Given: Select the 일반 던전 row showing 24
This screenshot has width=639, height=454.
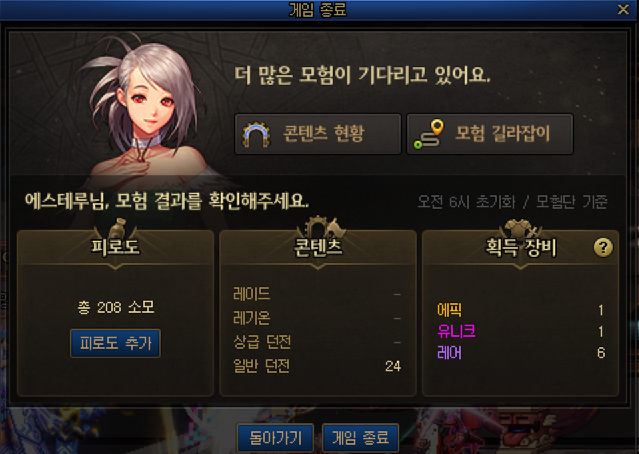Looking at the screenshot, I should (317, 366).
